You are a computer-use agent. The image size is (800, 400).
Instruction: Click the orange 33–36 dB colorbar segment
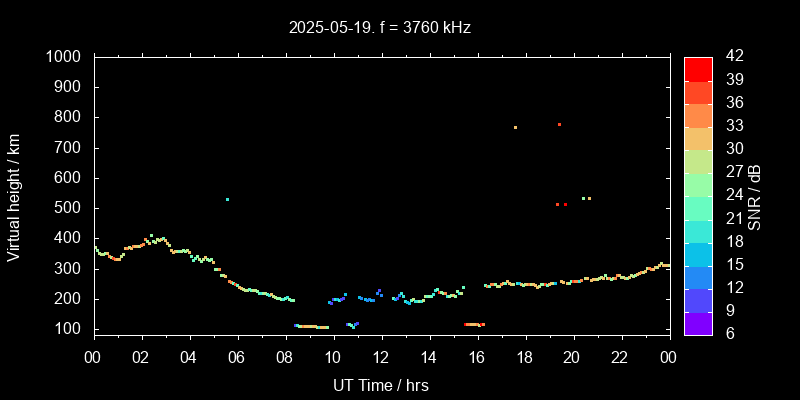[698, 114]
